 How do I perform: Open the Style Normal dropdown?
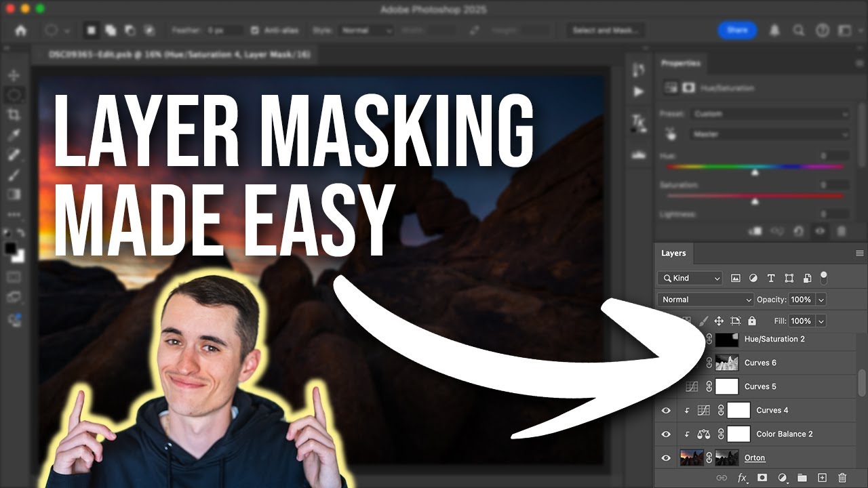pos(366,30)
